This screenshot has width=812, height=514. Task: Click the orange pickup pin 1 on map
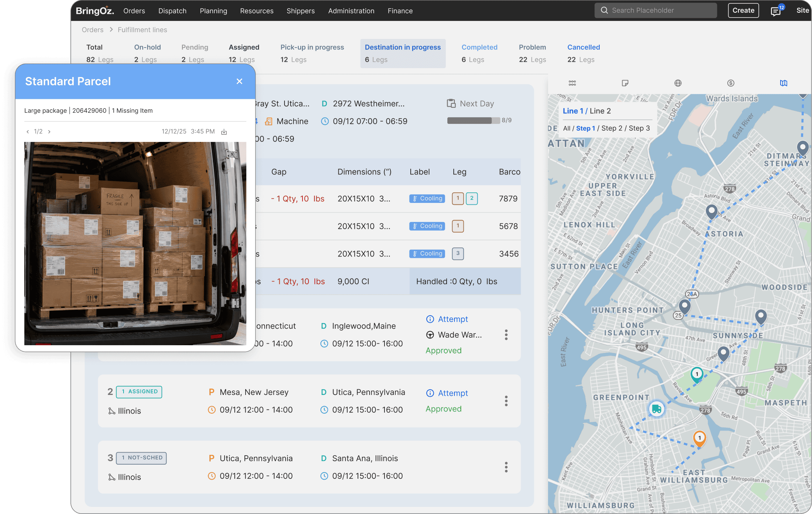[x=699, y=438]
